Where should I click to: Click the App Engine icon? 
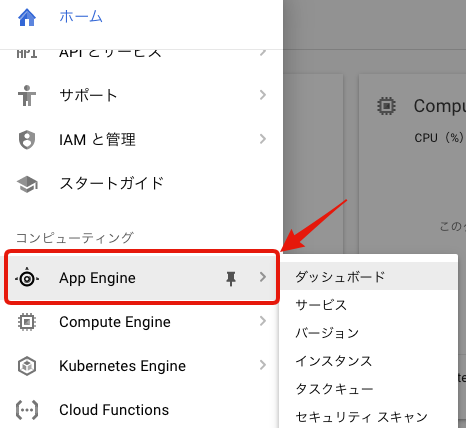click(27, 278)
